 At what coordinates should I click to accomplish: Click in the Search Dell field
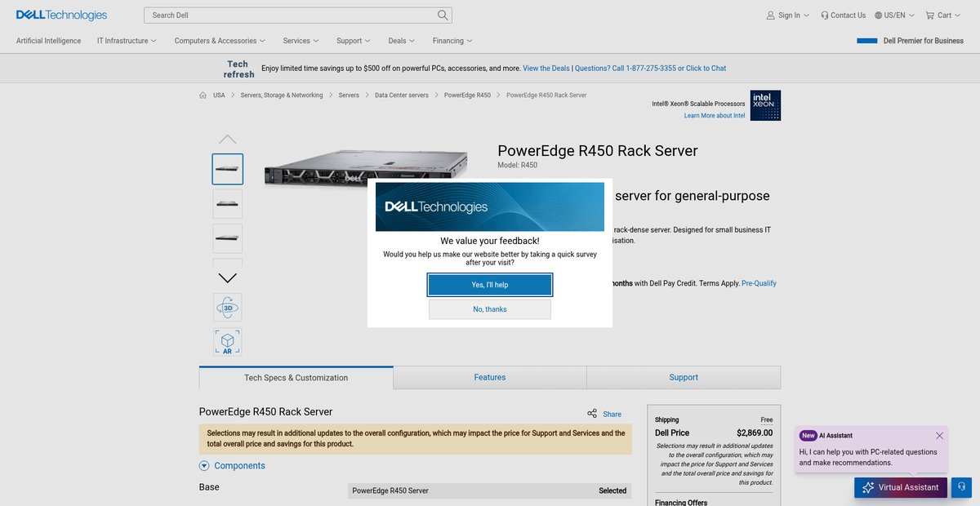click(290, 15)
